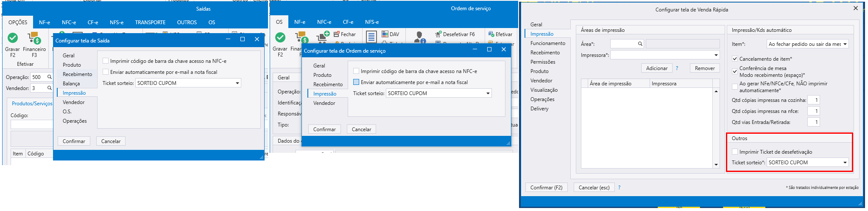Click the Desefetivar F6 icon
The image size is (868, 211).
438,34
